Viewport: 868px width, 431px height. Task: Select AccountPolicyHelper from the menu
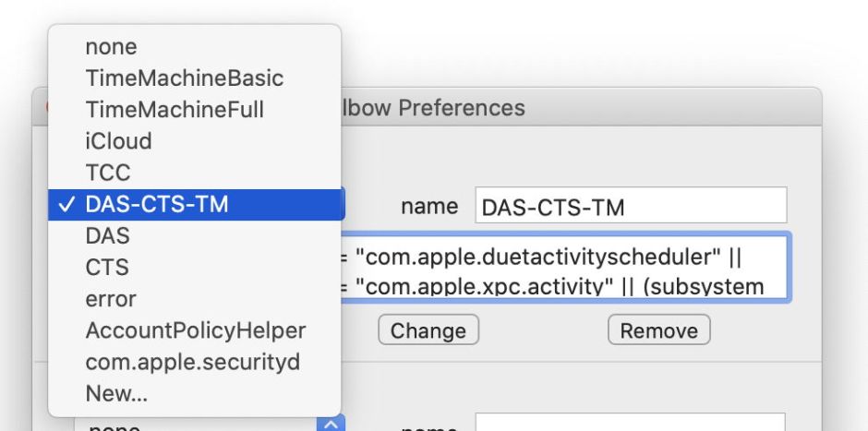196,330
